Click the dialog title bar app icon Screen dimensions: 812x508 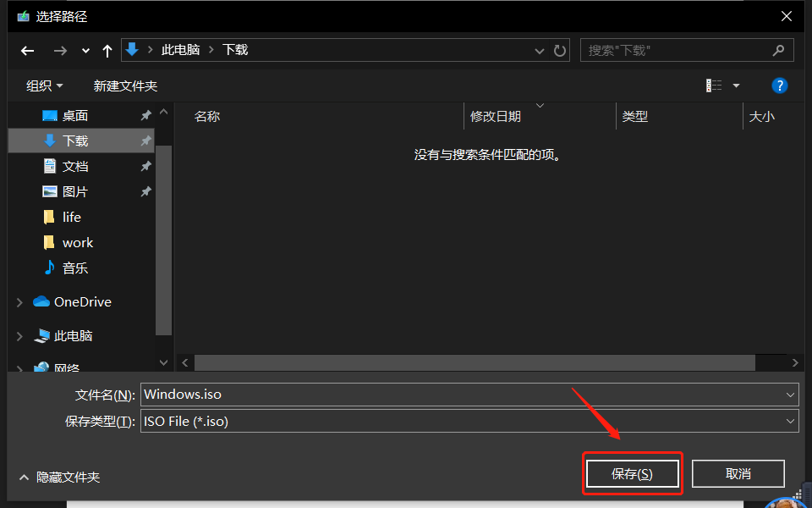24,17
